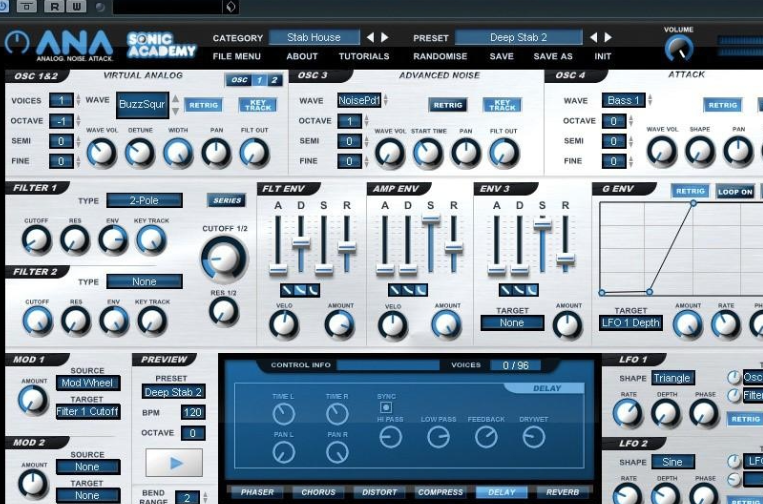Toggle Loop On in G ENV
Viewport: 763px width, 504px height.
[x=735, y=192]
